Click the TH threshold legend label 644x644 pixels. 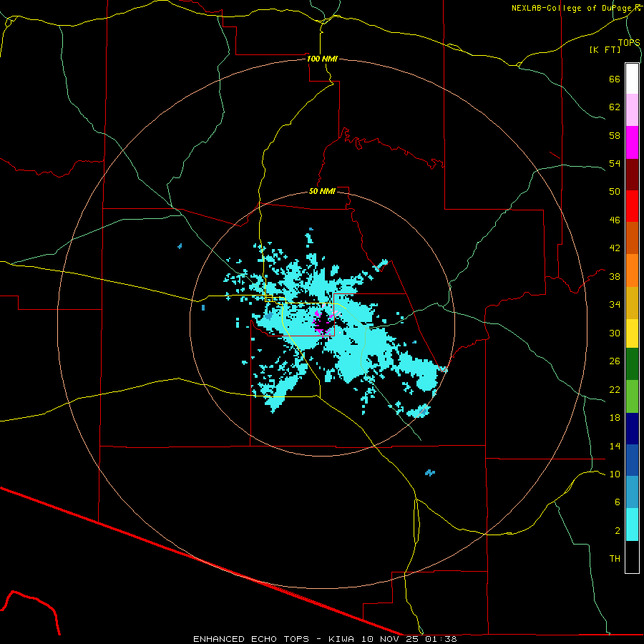[615, 558]
